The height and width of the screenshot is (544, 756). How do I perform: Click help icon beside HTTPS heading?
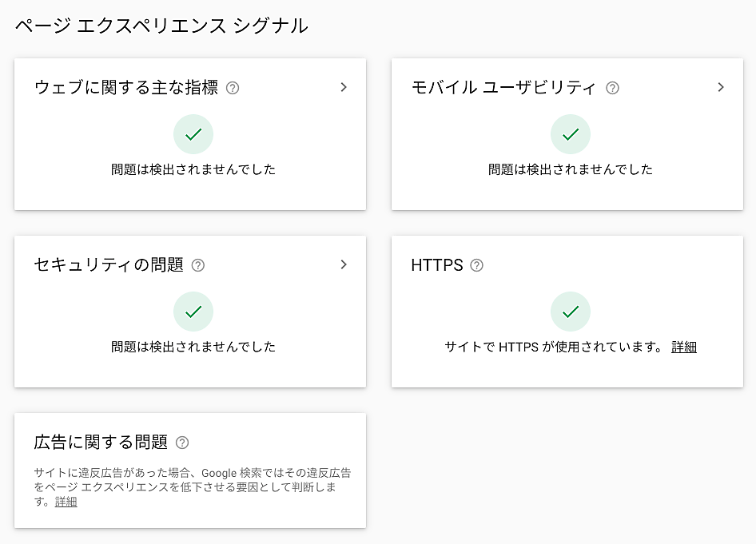pyautogui.click(x=477, y=265)
